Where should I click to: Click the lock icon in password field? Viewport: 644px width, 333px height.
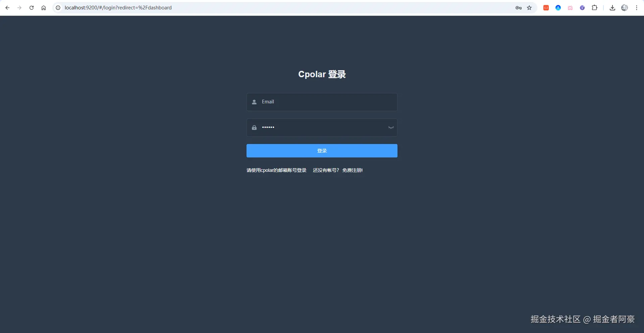254,128
